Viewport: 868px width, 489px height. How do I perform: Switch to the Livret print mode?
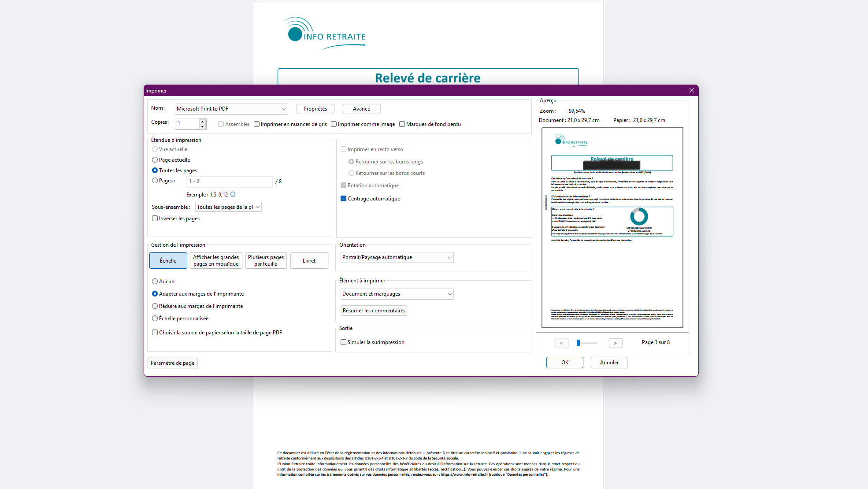(x=309, y=261)
